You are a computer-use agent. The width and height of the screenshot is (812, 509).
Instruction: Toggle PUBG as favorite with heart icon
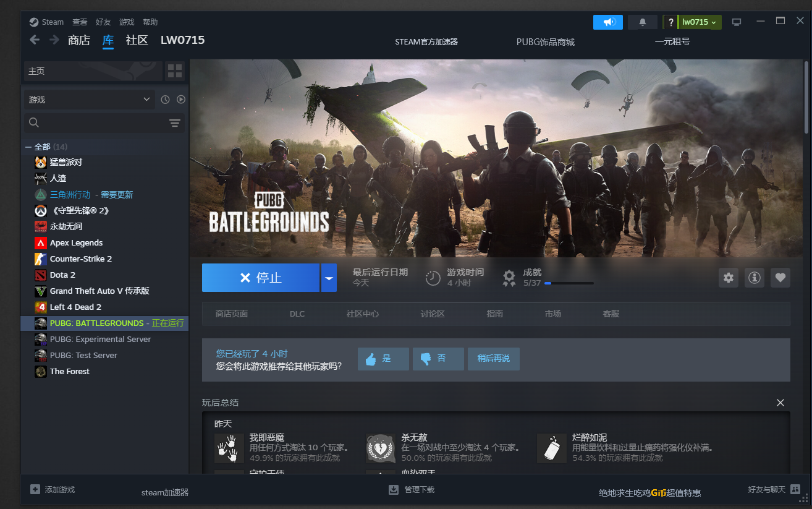[x=780, y=278]
